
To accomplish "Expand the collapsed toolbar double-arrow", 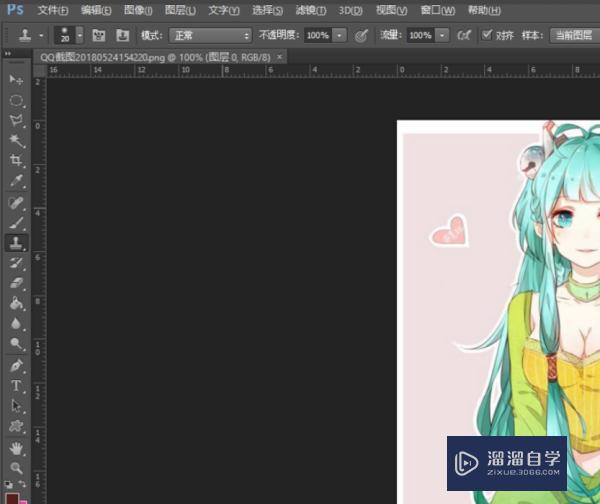I will pyautogui.click(x=8, y=54).
